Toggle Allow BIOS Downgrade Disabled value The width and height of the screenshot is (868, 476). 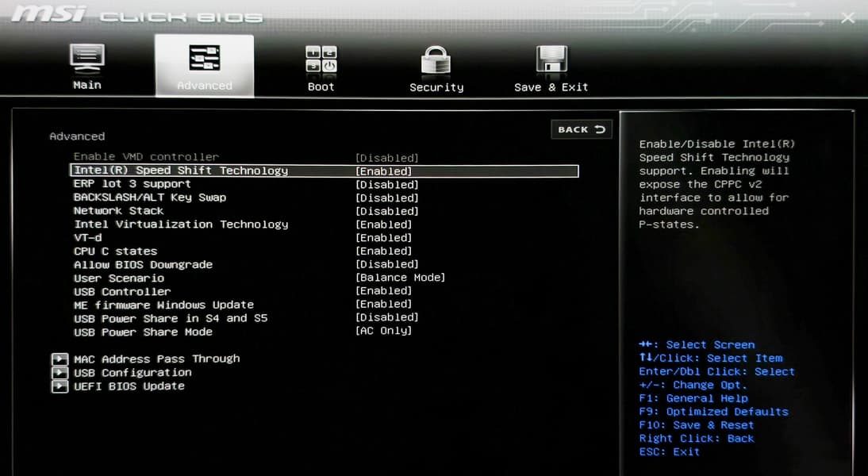(x=387, y=264)
